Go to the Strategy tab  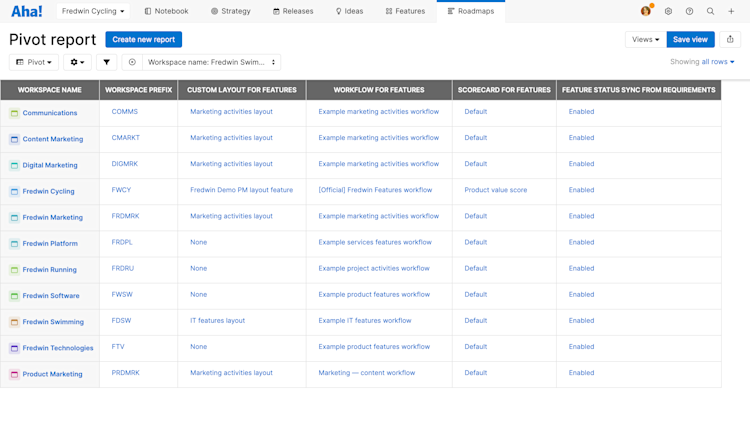coord(231,11)
